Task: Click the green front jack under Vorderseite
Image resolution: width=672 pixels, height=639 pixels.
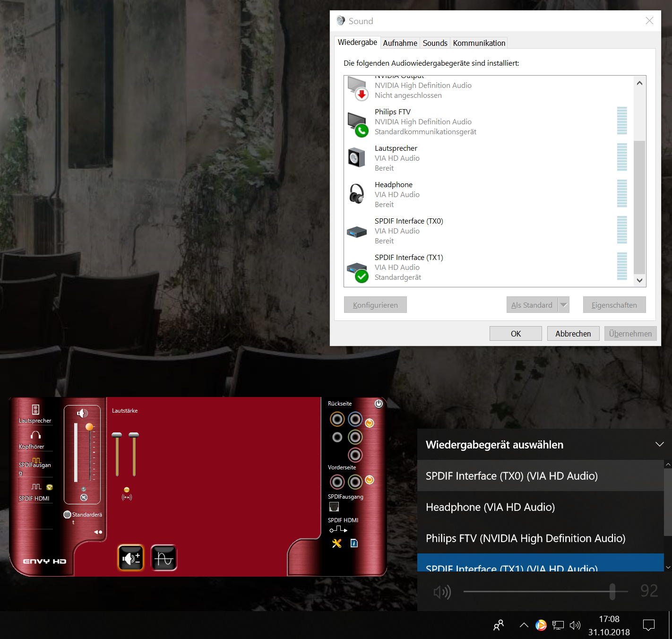Action: tap(355, 482)
